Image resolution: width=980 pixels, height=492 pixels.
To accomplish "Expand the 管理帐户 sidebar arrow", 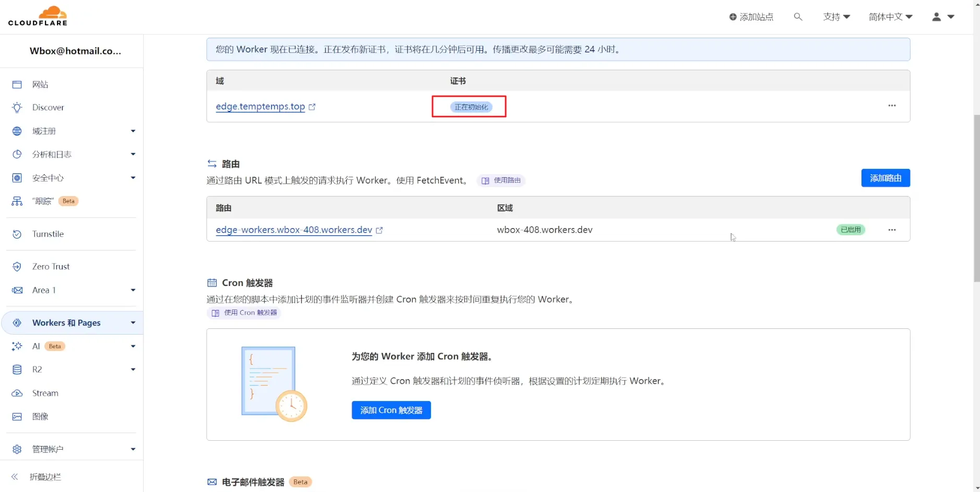I will pos(133,449).
